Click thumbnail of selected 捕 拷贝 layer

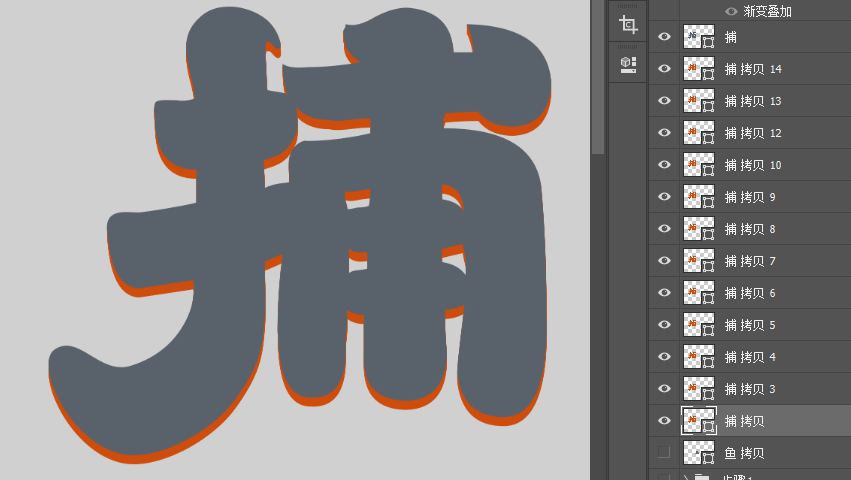(x=699, y=421)
